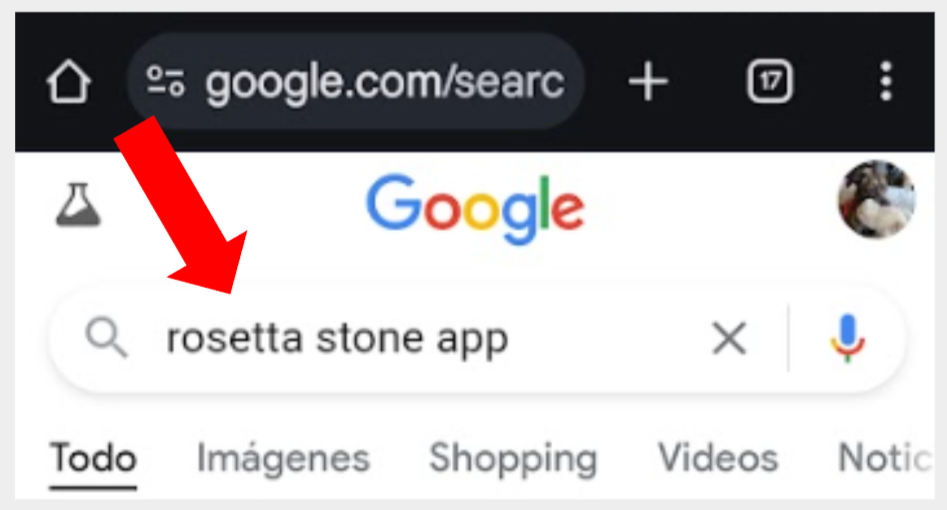947x510 pixels.
Task: Open the Noticias results tab
Action: [884, 459]
